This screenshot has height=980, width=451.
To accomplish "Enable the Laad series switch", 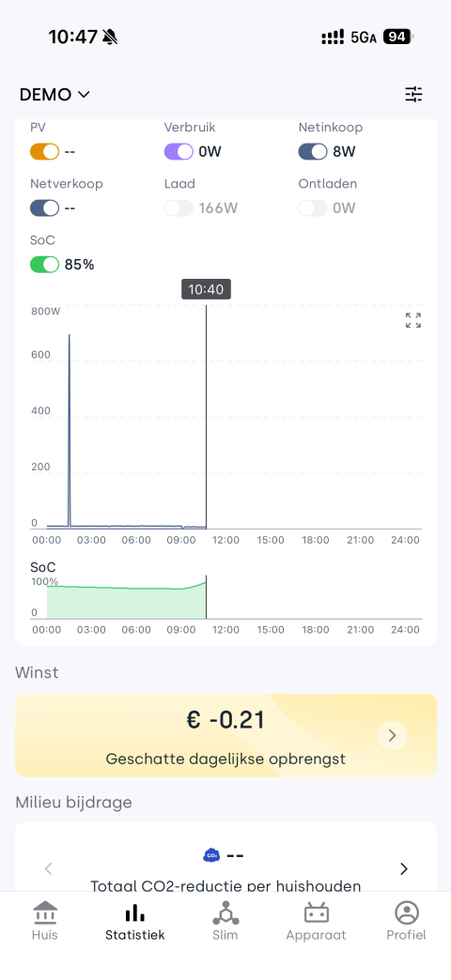I will click(179, 208).
